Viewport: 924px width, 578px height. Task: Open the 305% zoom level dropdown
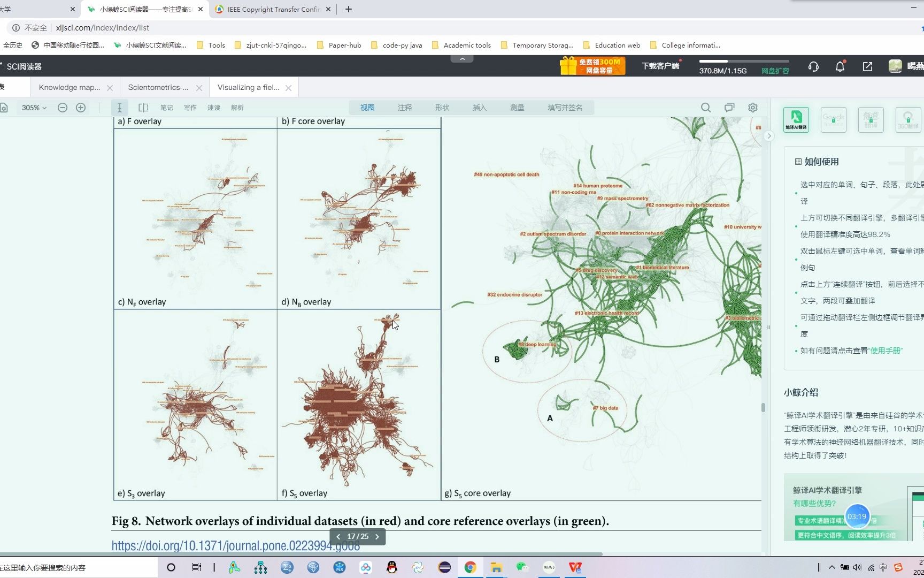pos(34,108)
